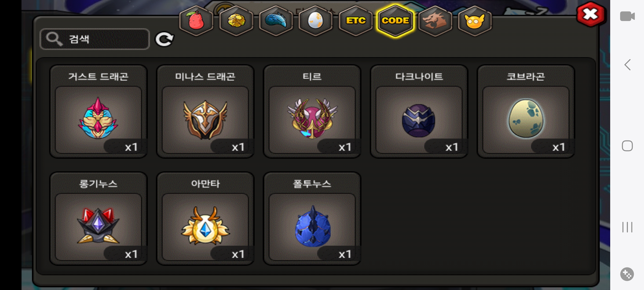Open the brown dragon category tab
Viewport: 644px width, 290px height.
coord(435,21)
